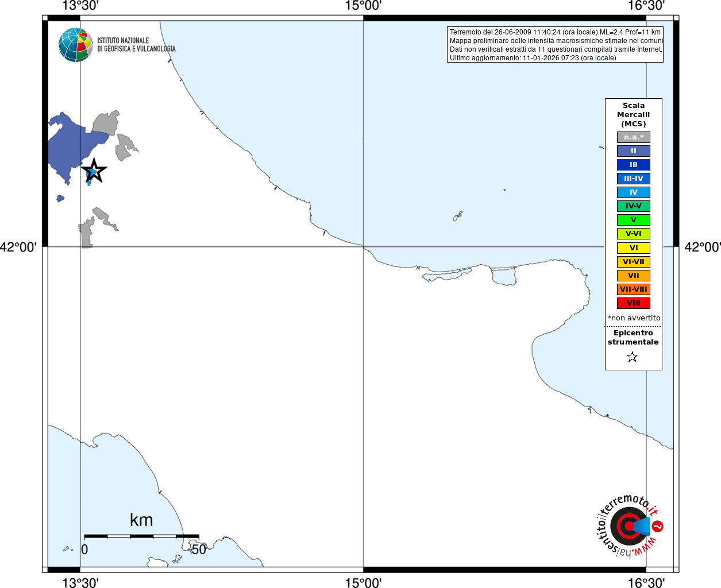
Task: Click the scale bar '0' mark
Action: click(x=84, y=550)
